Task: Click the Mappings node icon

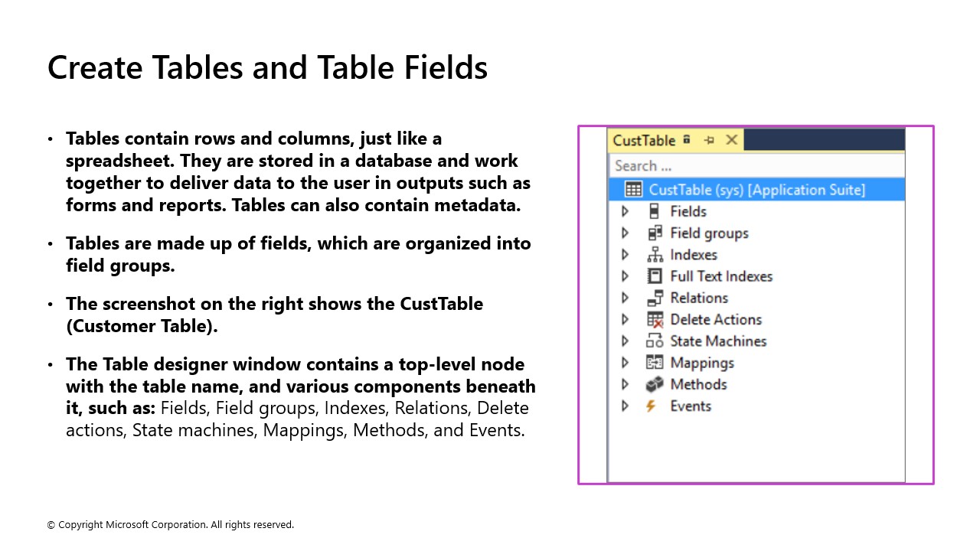Action: click(655, 362)
